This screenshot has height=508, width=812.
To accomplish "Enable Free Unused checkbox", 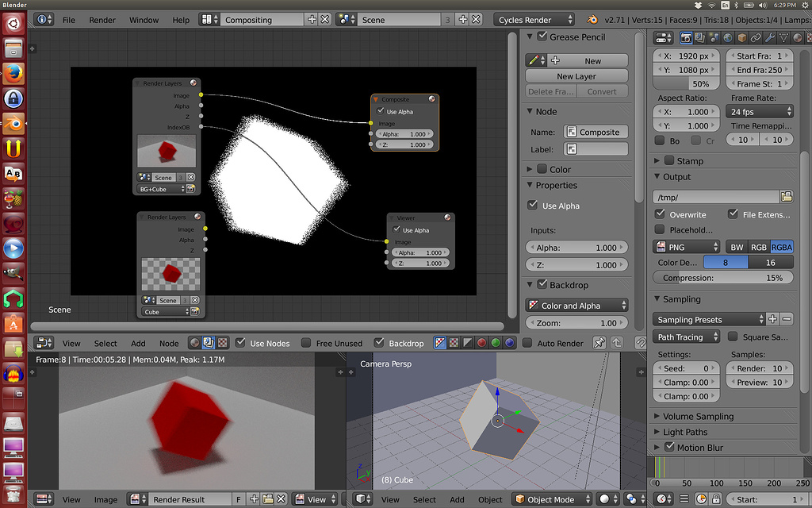I will [x=306, y=343].
